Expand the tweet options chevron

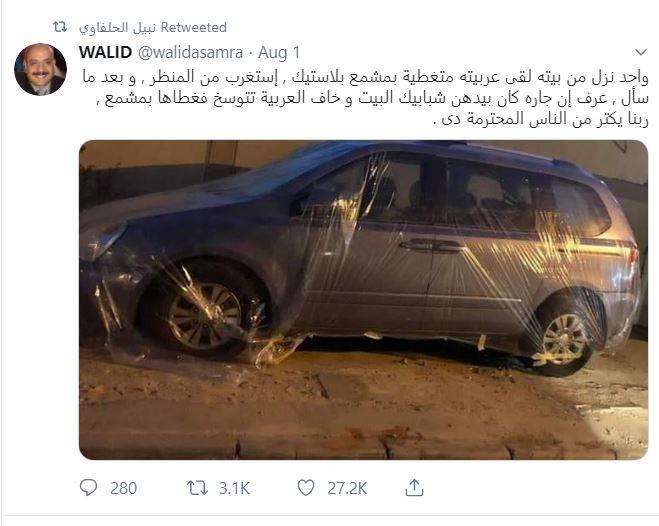click(x=641, y=53)
